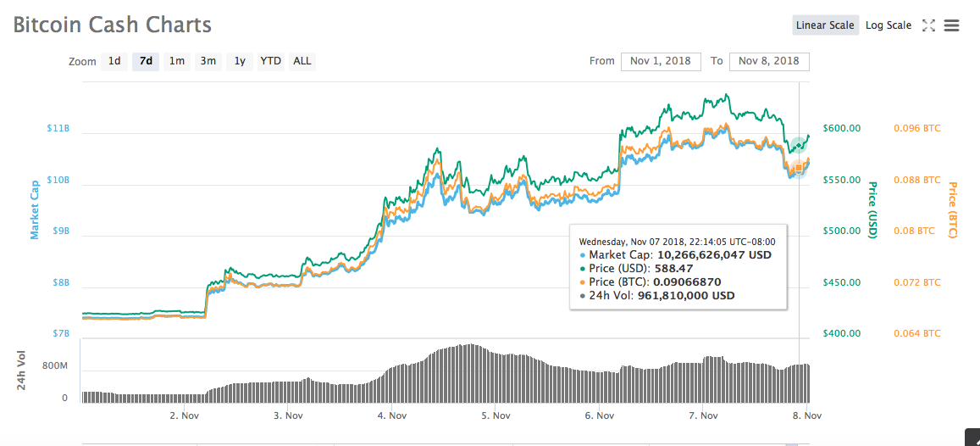Screen dimensions: 980x446
Task: Click the $7B axis label
Action: (61, 334)
